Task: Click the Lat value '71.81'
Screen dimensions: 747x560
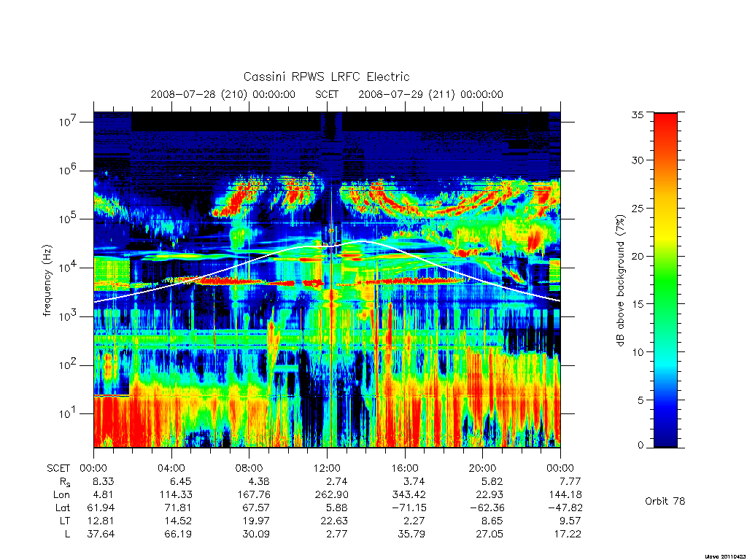Action: tap(179, 507)
